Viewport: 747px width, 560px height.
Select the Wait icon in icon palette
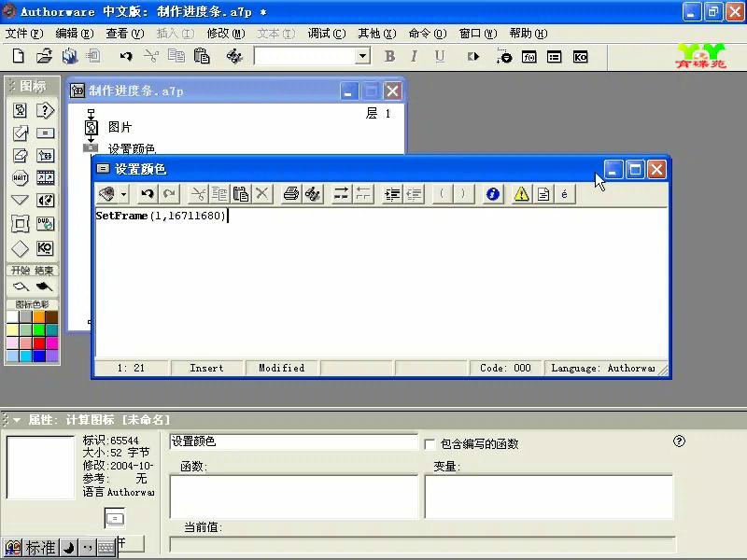(20, 177)
